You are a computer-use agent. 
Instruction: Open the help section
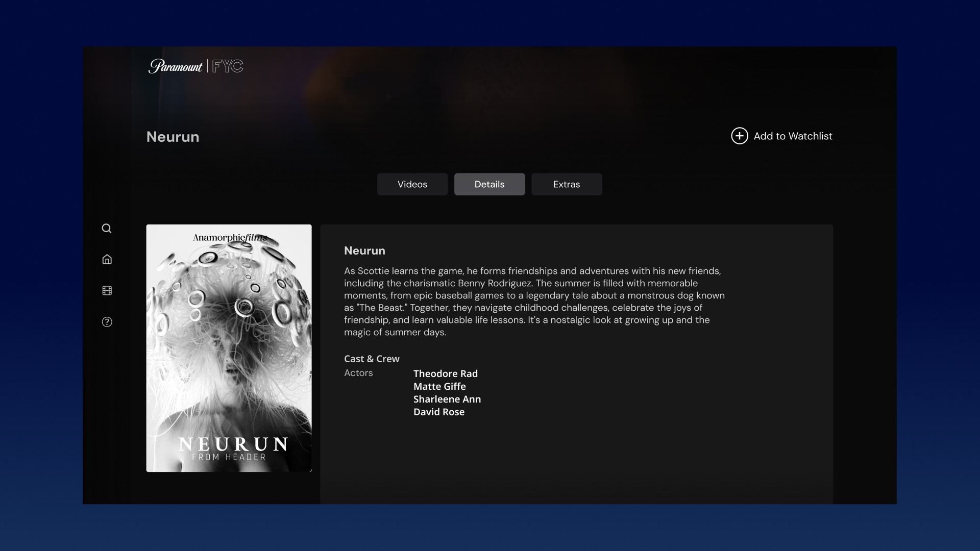pos(107,322)
